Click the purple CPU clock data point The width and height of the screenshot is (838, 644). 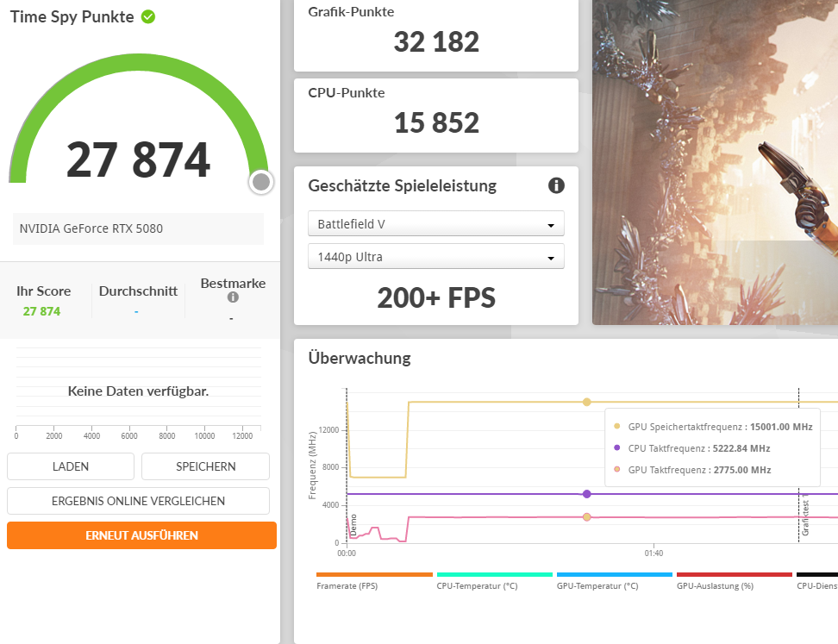pyautogui.click(x=587, y=494)
